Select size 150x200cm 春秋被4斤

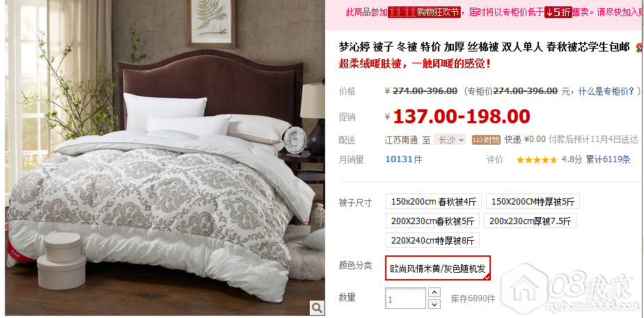tap(433, 202)
